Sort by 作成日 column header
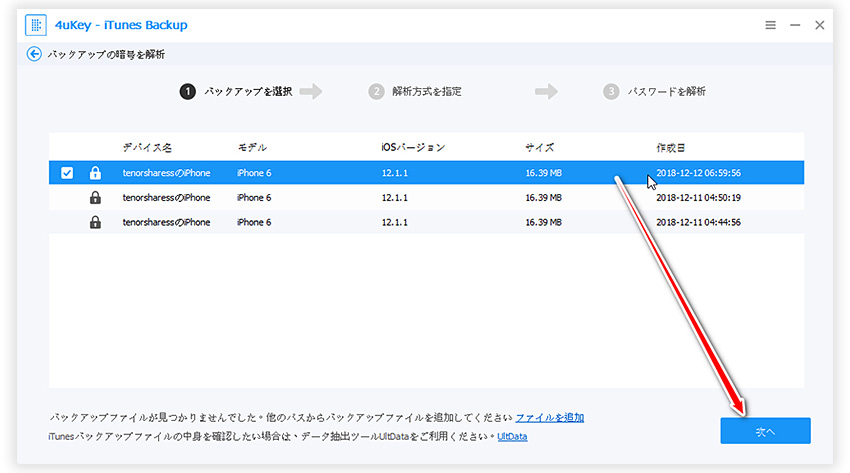This screenshot has width=850, height=473. (x=671, y=147)
